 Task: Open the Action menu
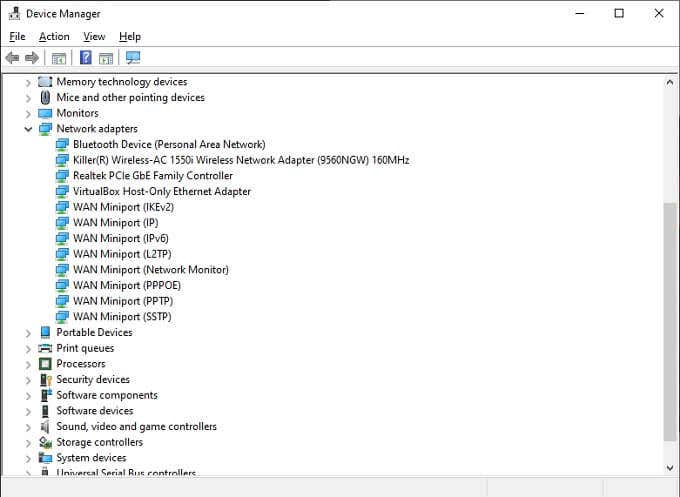tap(54, 36)
